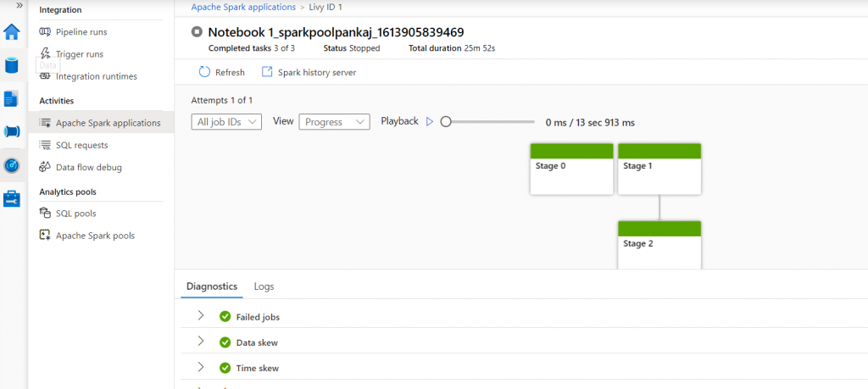Open the Manage toolbox icon
Screen dimensions: 868x389
[x=12, y=198]
